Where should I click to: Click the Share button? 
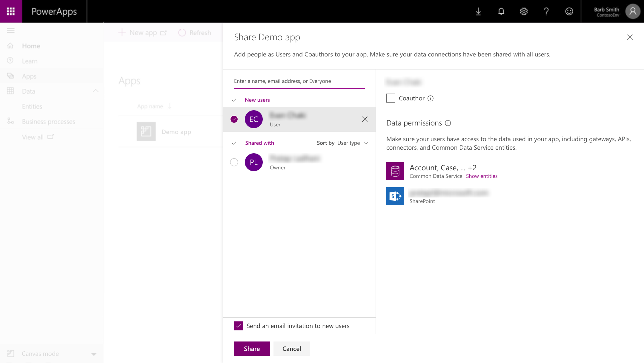point(252,348)
